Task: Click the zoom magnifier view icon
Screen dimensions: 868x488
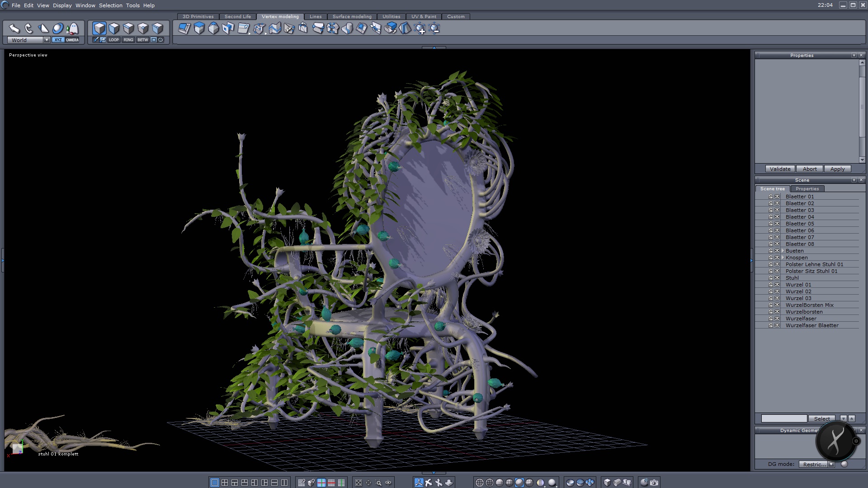Action: [x=378, y=483]
